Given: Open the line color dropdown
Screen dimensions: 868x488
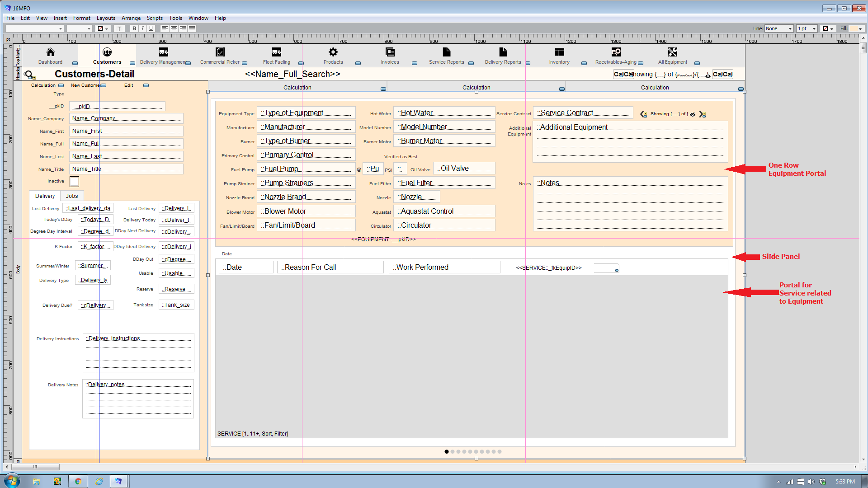Looking at the screenshot, I should pos(828,28).
